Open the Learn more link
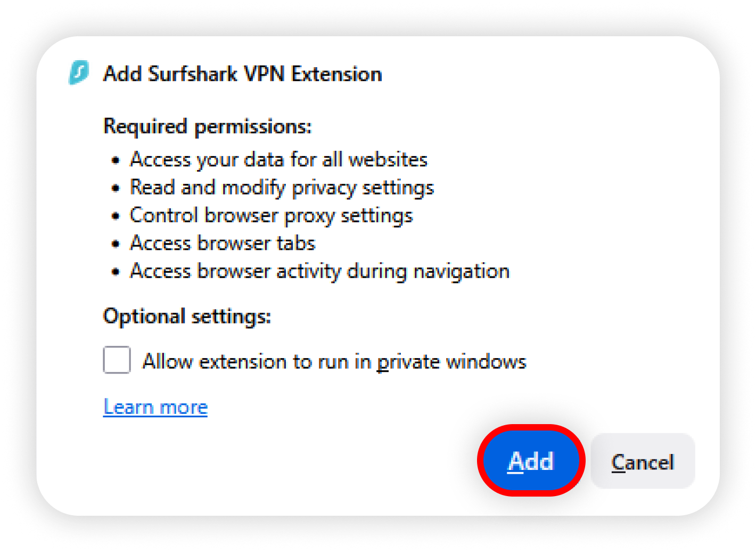Viewport: 756px width, 552px height. click(x=155, y=407)
